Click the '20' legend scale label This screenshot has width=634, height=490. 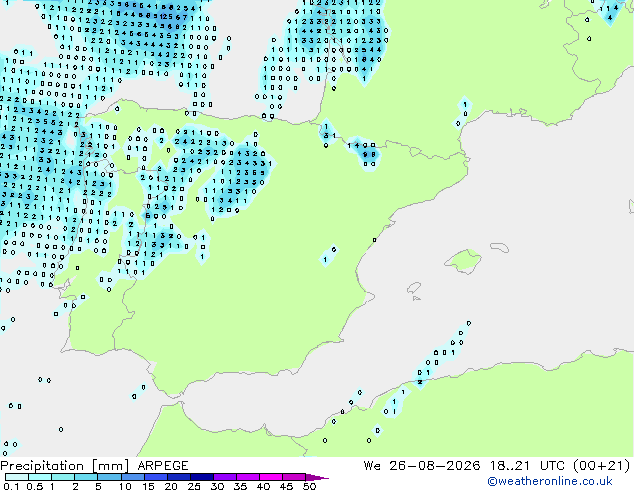pyautogui.click(x=171, y=486)
